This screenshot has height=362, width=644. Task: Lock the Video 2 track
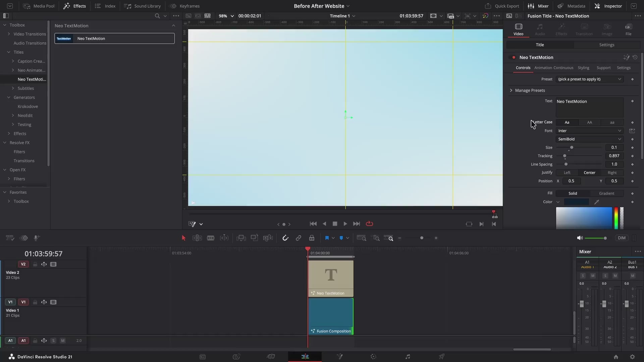pos(35,264)
